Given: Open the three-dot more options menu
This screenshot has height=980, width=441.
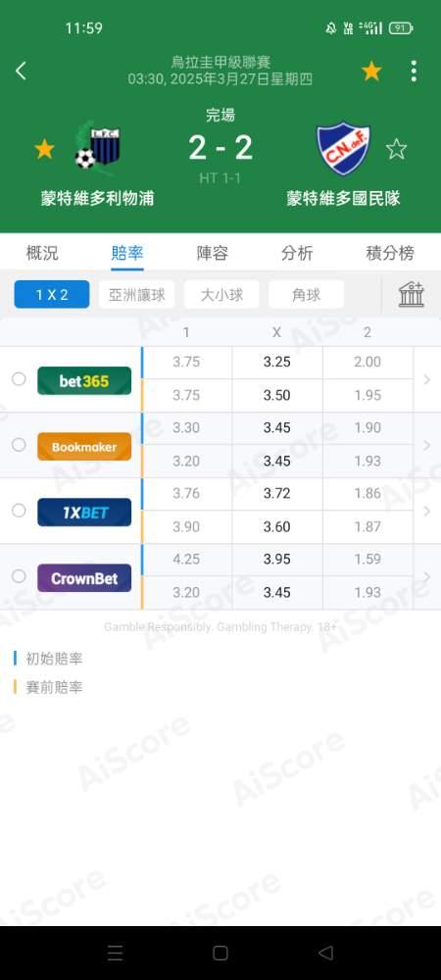Looking at the screenshot, I should coord(414,72).
